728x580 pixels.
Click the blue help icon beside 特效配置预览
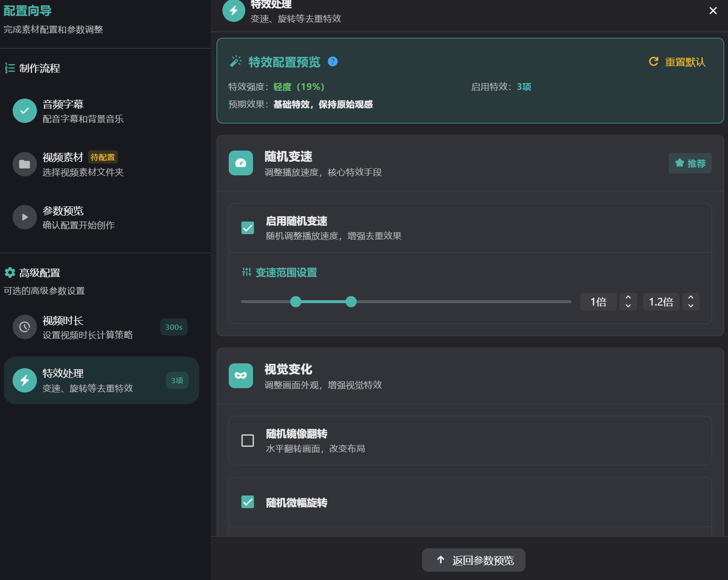(333, 62)
